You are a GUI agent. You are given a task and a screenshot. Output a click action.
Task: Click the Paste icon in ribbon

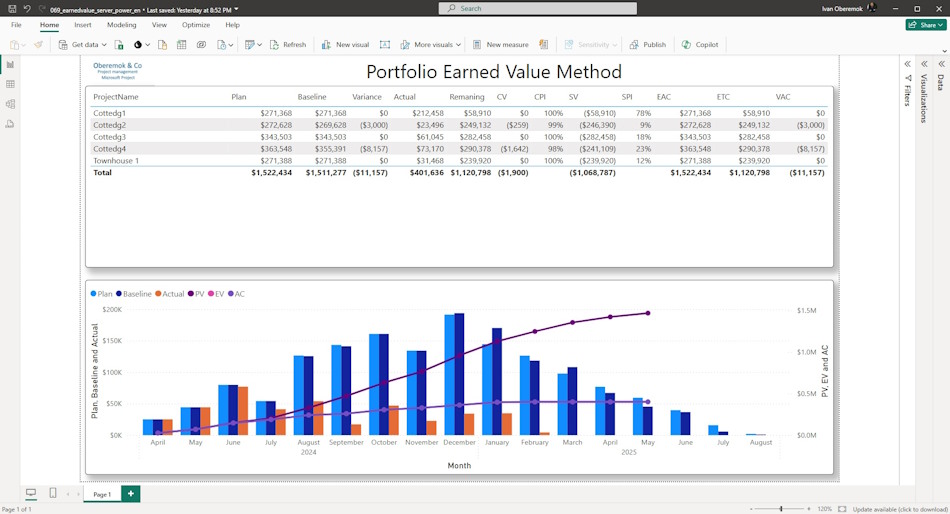pyautogui.click(x=14, y=44)
